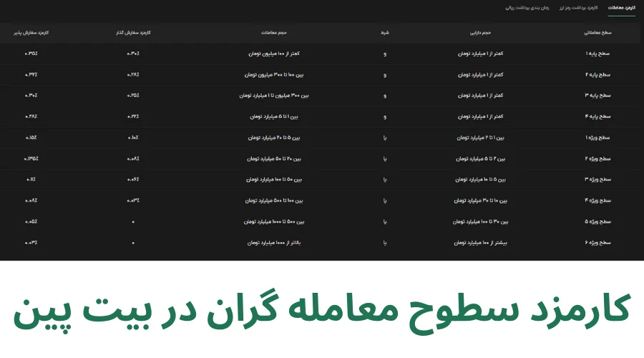Click asset volume بین ۱ تا ۲ میلیارد تومان
This screenshot has height=358, width=644.
(480, 137)
